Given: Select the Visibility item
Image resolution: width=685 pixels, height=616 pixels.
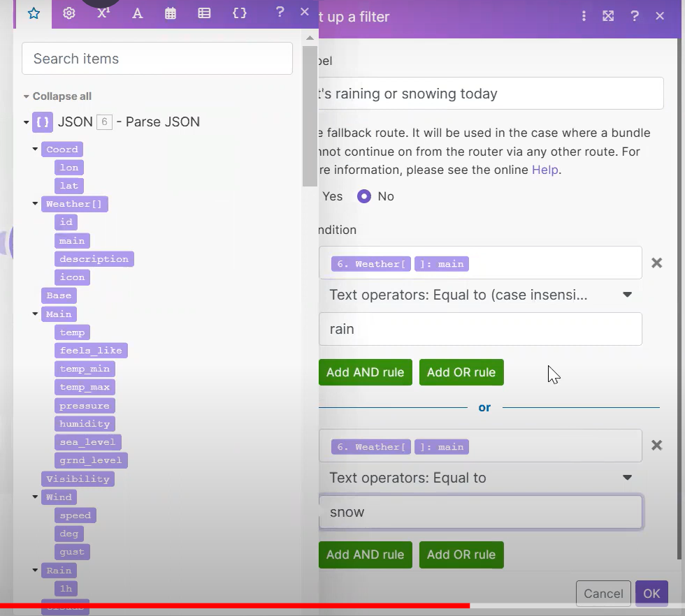Looking at the screenshot, I should [78, 479].
